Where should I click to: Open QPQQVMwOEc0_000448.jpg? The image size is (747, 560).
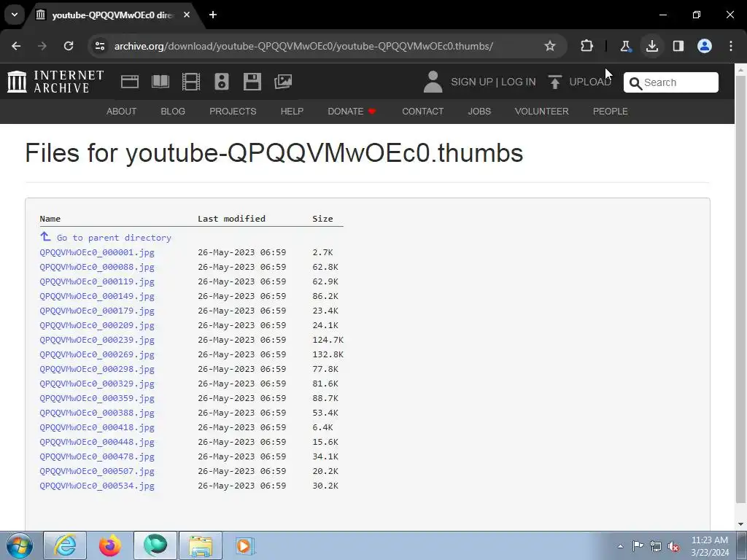pos(97,442)
